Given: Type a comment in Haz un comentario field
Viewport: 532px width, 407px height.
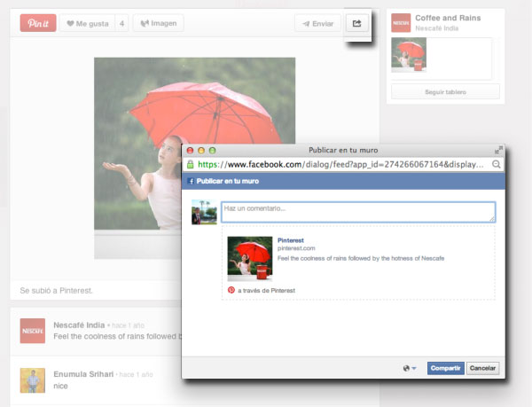Looking at the screenshot, I should pyautogui.click(x=357, y=212).
